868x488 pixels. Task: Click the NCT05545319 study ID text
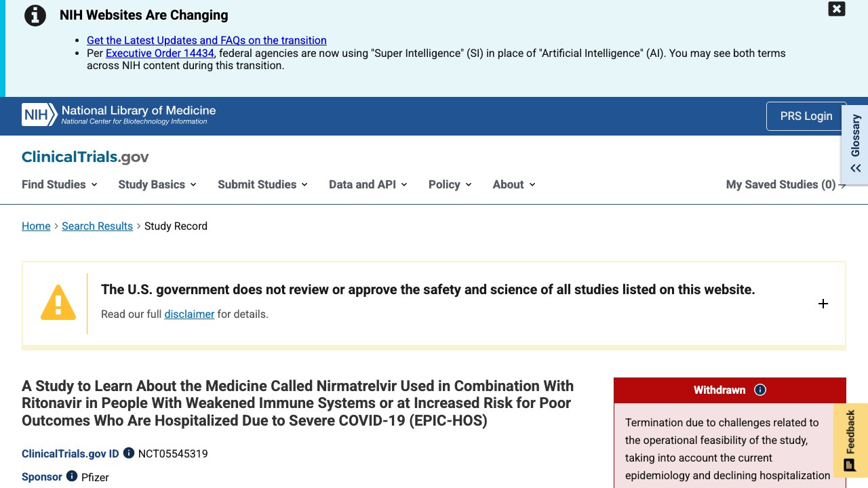[x=173, y=453]
